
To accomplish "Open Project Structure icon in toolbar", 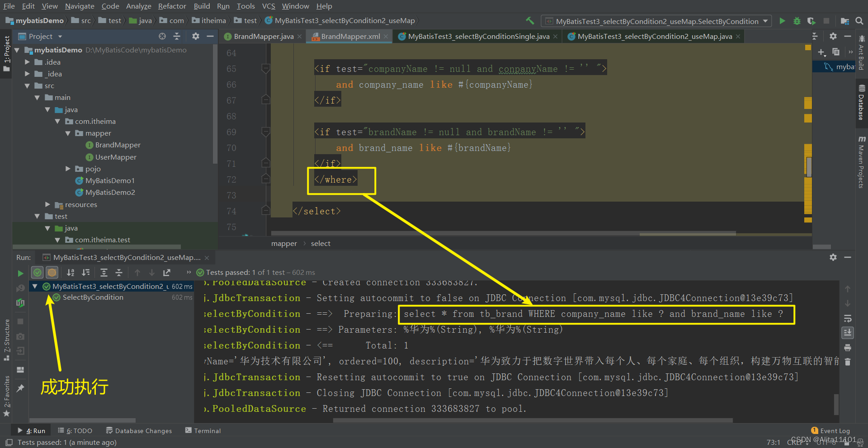I will [844, 21].
